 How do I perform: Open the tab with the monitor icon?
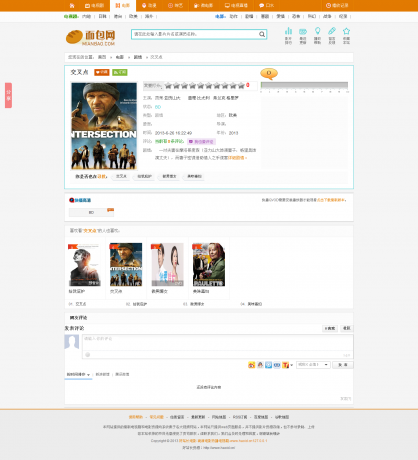[236, 6]
